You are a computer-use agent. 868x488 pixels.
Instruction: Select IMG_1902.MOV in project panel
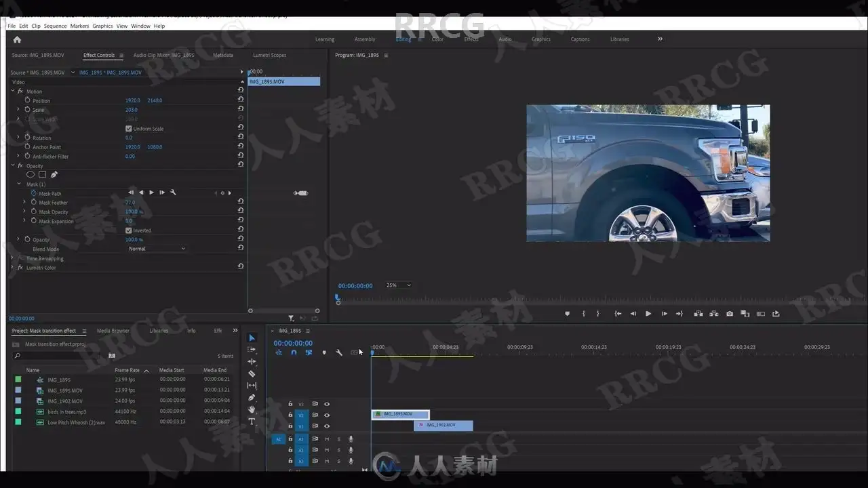pos(65,401)
